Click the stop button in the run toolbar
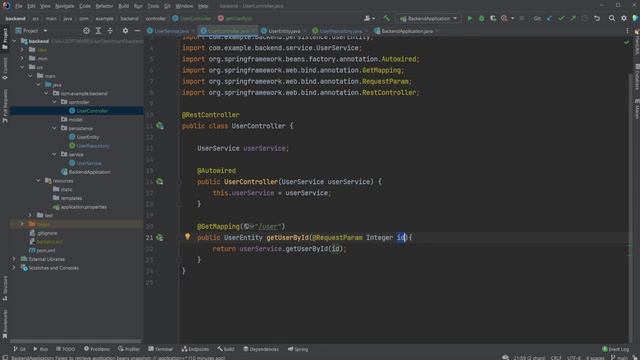 [522, 18]
